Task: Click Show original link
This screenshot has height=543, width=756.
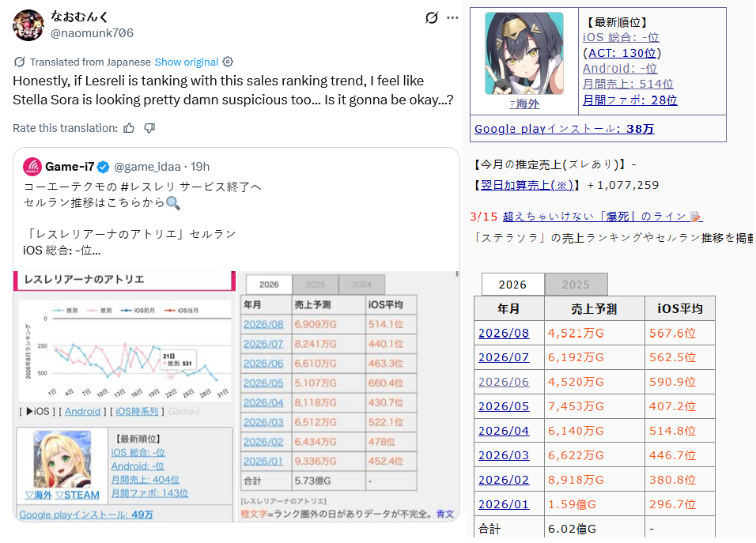Action: click(x=186, y=62)
